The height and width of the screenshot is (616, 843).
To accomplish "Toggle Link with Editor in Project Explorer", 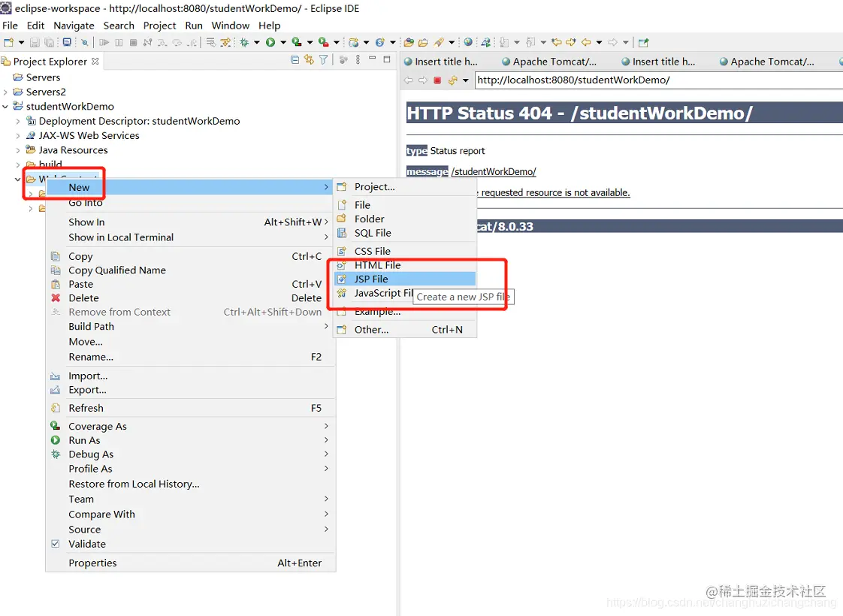I will click(309, 59).
